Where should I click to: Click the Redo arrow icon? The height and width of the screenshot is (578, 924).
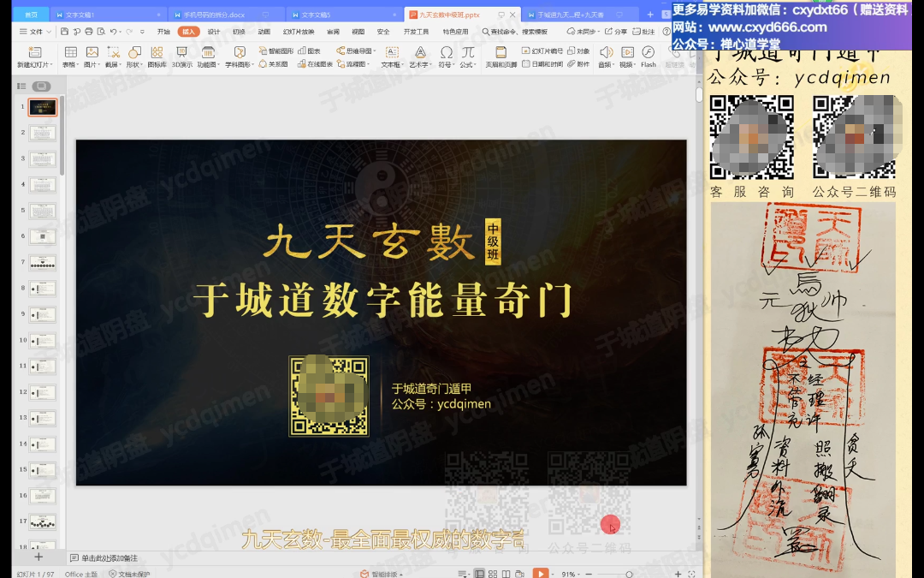click(x=129, y=32)
